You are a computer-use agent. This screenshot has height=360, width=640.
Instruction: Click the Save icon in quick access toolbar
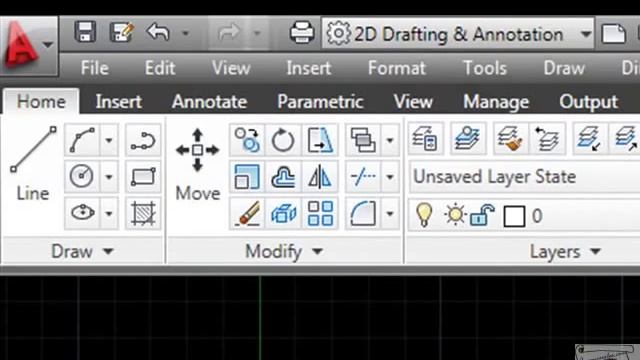coord(85,32)
